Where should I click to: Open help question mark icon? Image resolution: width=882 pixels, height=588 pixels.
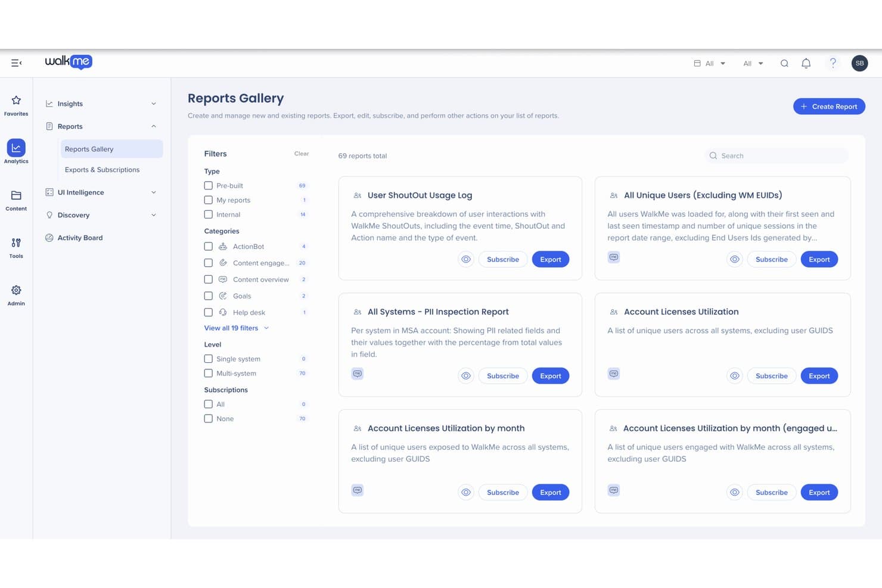click(833, 63)
